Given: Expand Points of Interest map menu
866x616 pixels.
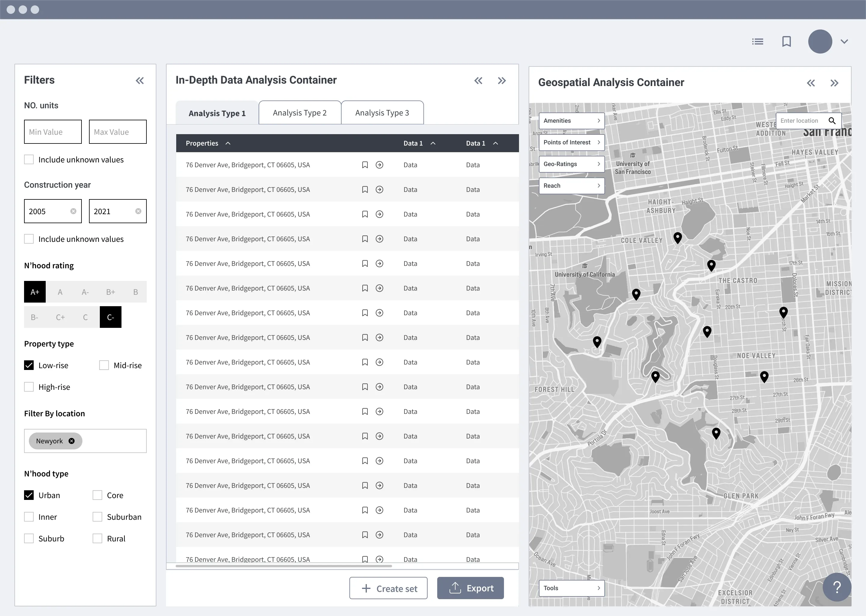Looking at the screenshot, I should pos(571,142).
